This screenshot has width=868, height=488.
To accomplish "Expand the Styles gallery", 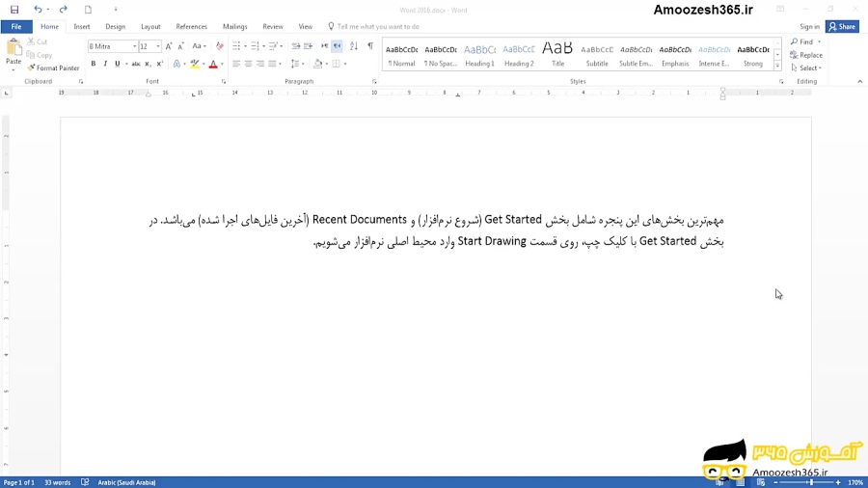I will coord(777,66).
